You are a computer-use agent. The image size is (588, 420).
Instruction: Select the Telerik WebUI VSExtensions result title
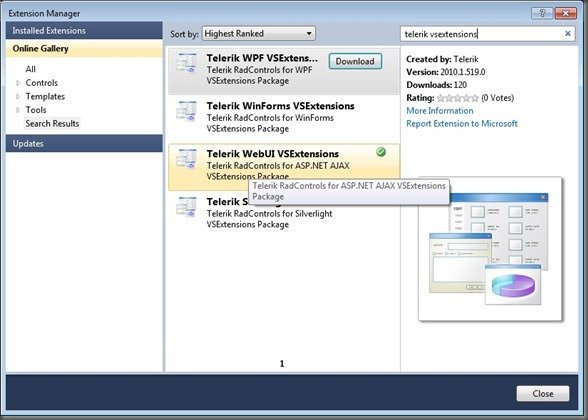click(273, 154)
